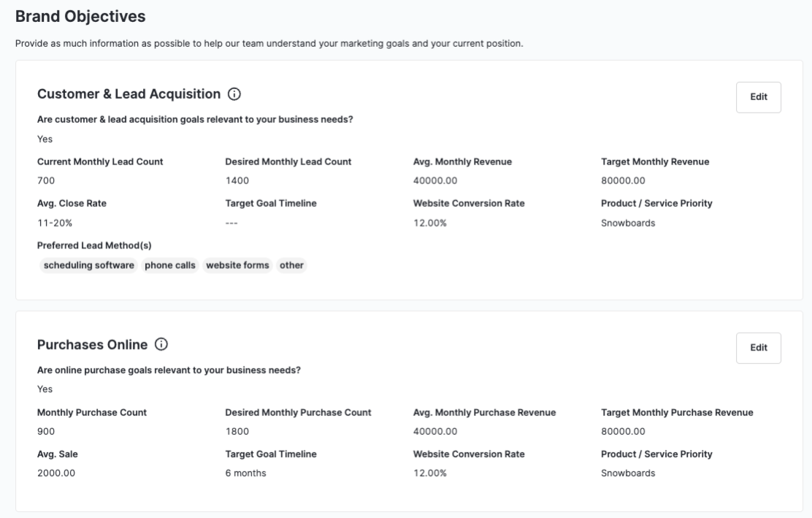Click the Monthly Purchase Count value 900
The width and height of the screenshot is (812, 518).
(x=46, y=431)
